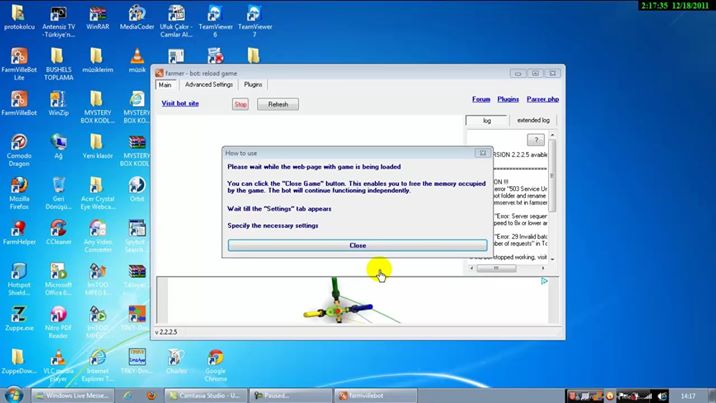This screenshot has height=403, width=716.
Task: Click the question mark button in log panel
Action: coord(536,140)
